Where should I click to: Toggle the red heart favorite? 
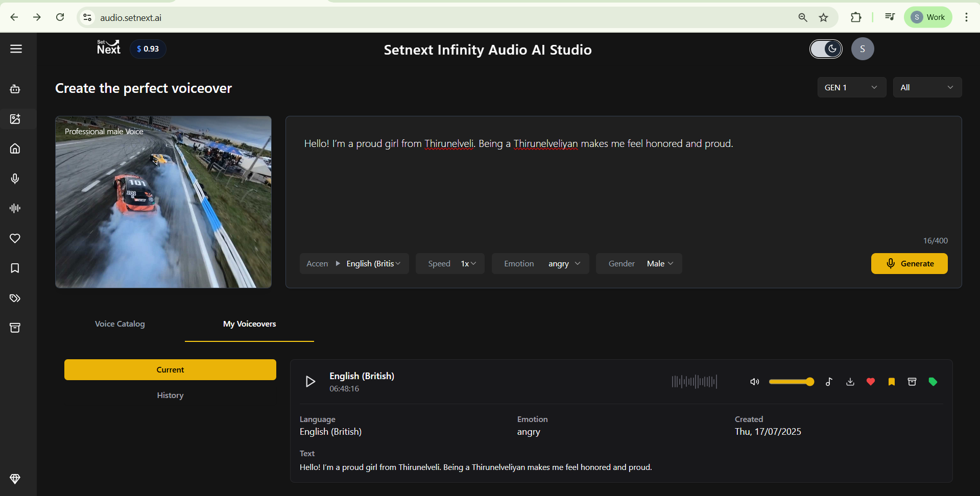pyautogui.click(x=871, y=382)
